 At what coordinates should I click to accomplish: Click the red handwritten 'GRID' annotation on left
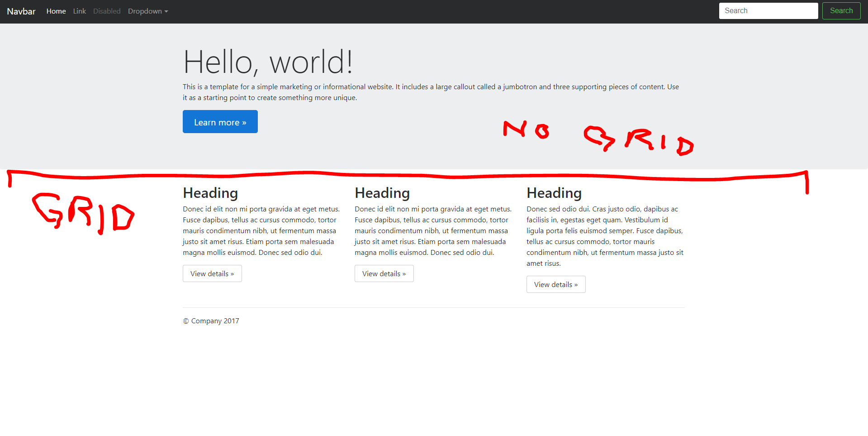click(x=83, y=213)
